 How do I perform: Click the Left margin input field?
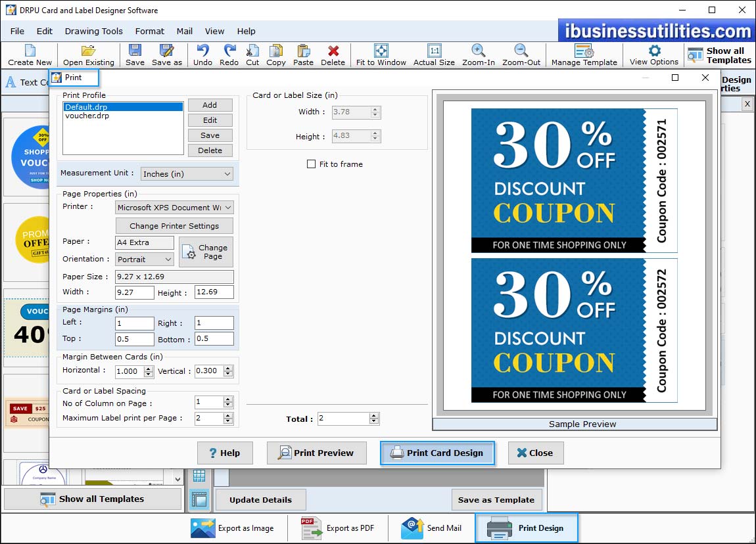(x=134, y=323)
